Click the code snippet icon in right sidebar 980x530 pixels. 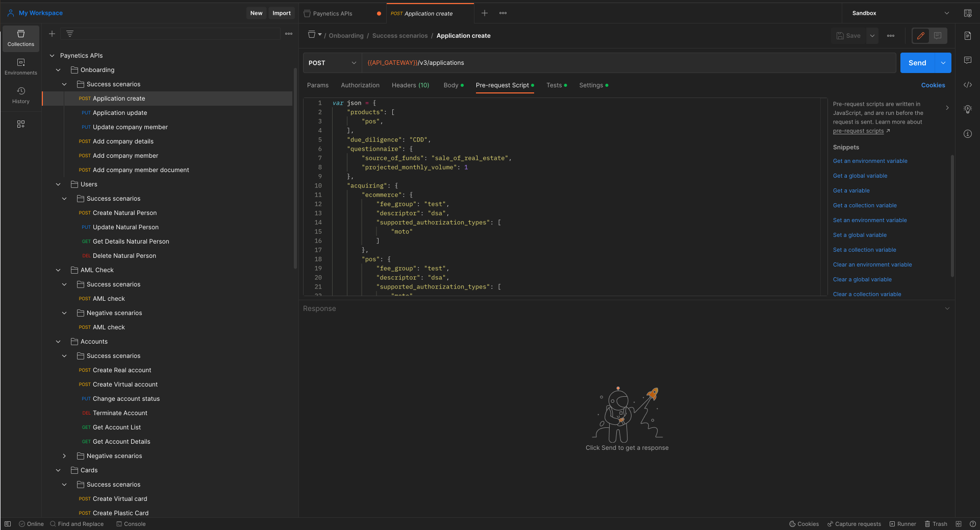(x=968, y=85)
